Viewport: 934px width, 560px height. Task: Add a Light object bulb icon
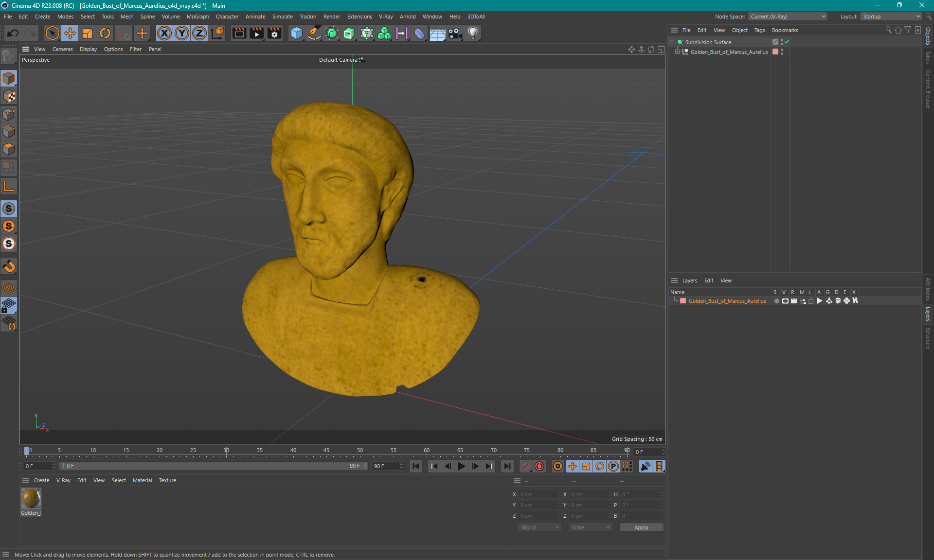(x=473, y=33)
